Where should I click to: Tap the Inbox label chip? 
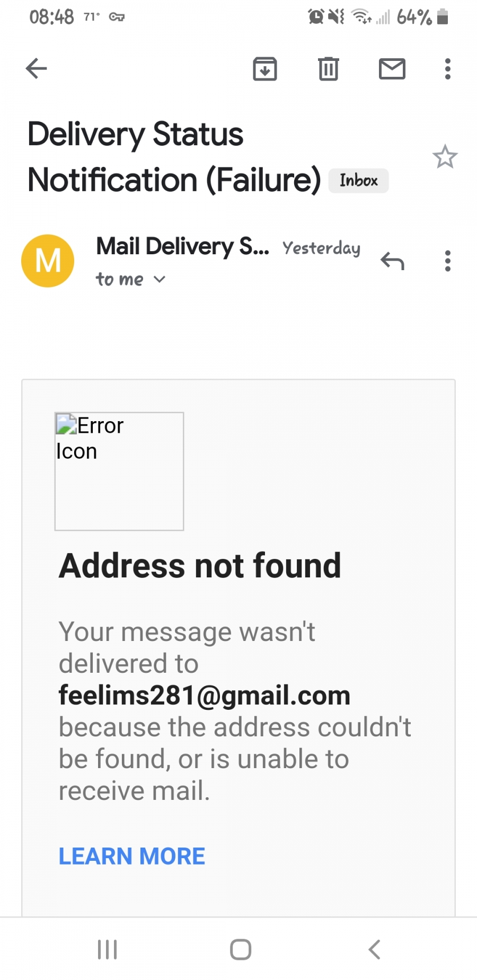click(x=359, y=181)
